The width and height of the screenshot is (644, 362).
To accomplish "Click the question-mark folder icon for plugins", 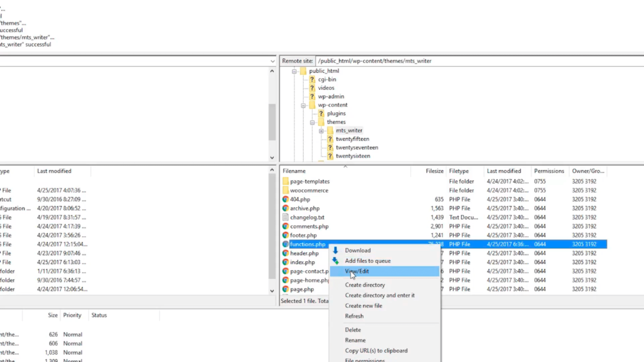I will point(321,114).
